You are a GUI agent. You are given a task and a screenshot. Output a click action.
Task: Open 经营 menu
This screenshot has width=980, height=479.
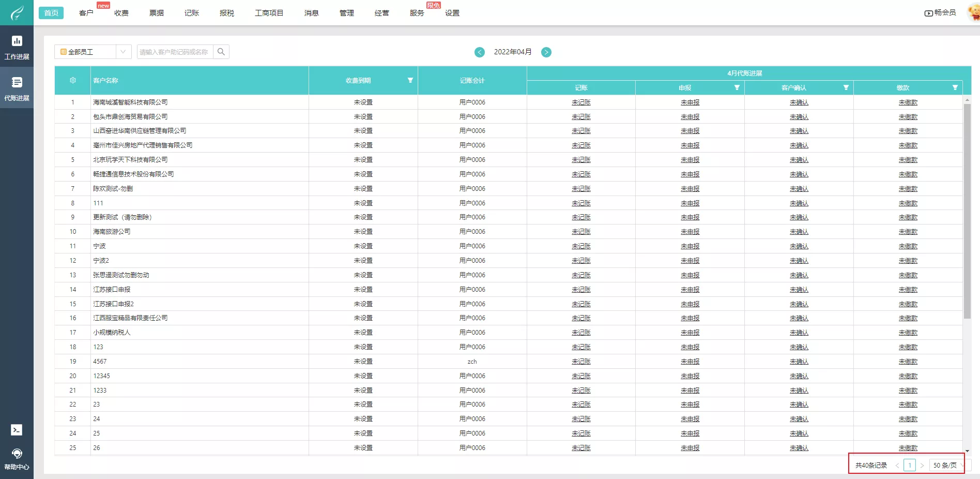coord(382,13)
